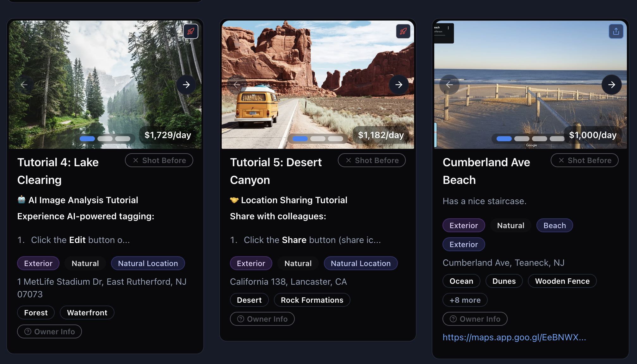Show next image of Desert Canyon
Screen dimensions: 637x364
(x=399, y=84)
